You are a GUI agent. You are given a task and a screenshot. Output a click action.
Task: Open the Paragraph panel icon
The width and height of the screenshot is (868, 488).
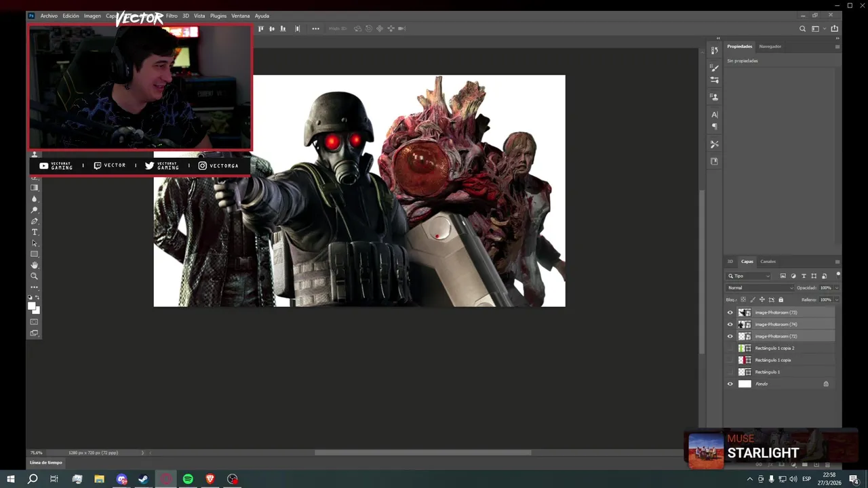click(714, 127)
